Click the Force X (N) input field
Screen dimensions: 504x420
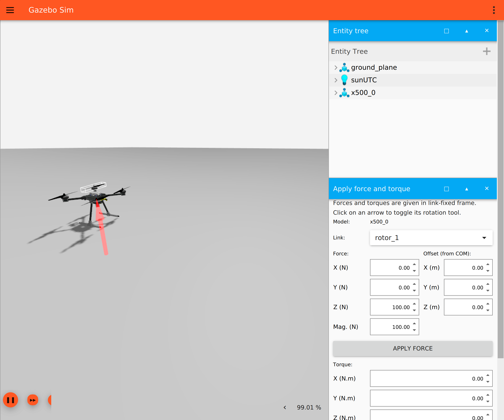point(391,268)
